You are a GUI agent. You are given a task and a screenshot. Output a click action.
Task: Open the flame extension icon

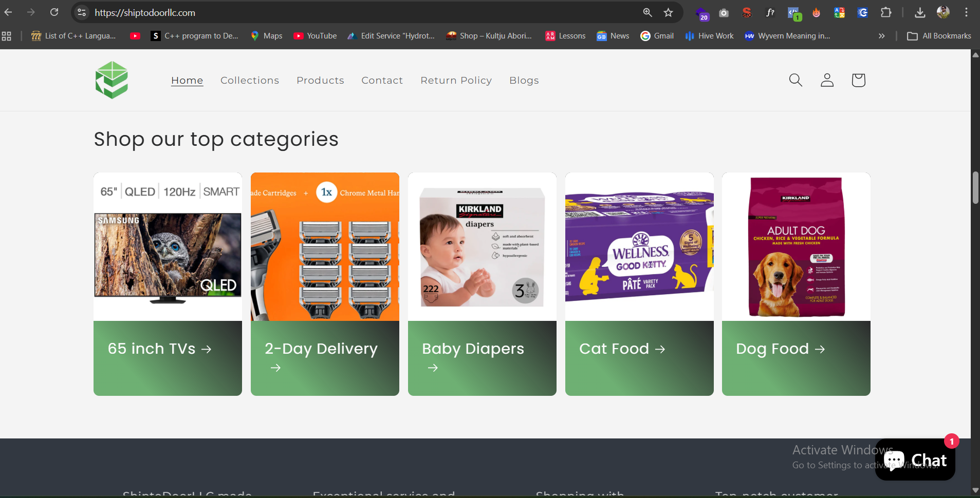816,13
